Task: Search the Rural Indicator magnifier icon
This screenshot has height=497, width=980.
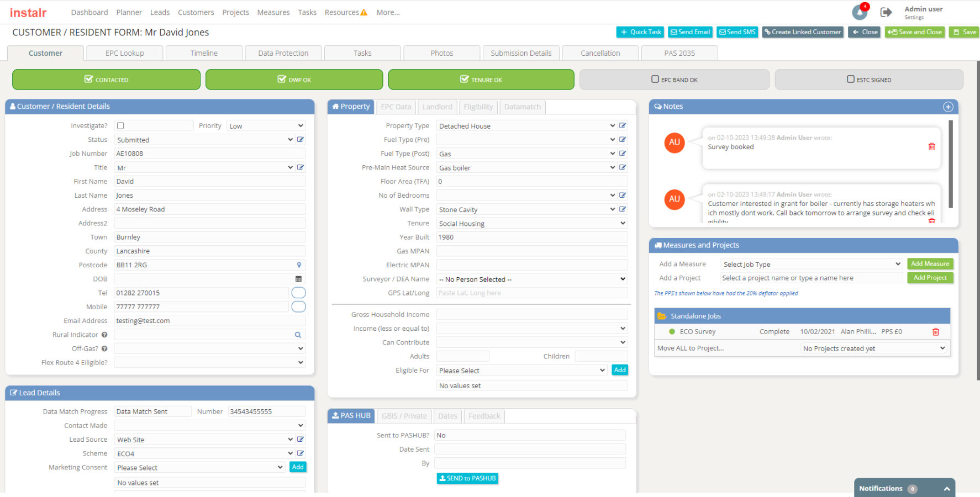Action: click(298, 335)
